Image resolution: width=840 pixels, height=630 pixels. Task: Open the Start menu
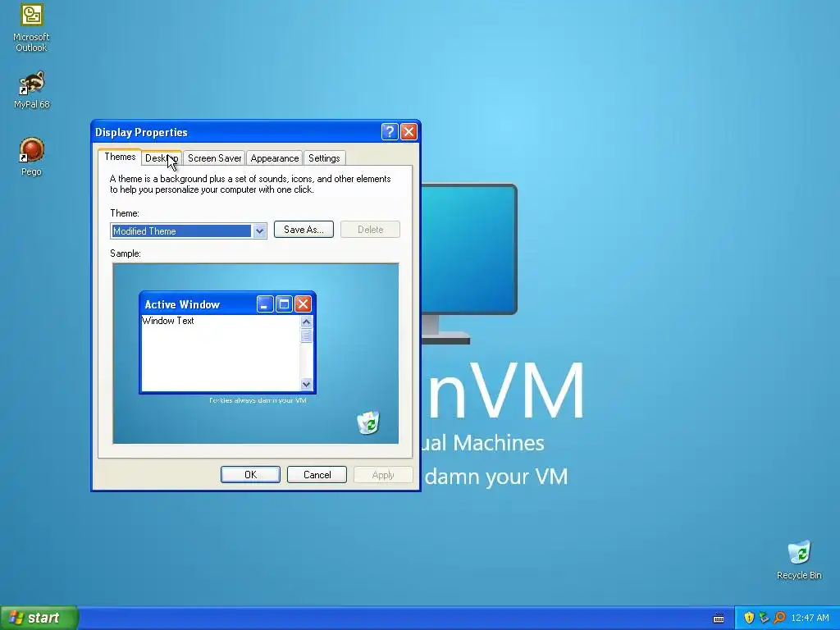pyautogui.click(x=39, y=618)
